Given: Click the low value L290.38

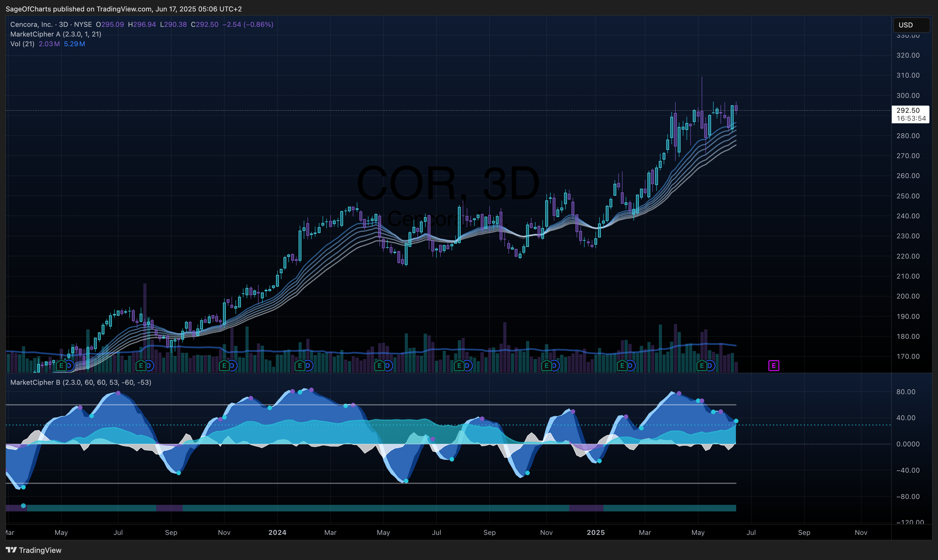Looking at the screenshot, I should click(173, 25).
